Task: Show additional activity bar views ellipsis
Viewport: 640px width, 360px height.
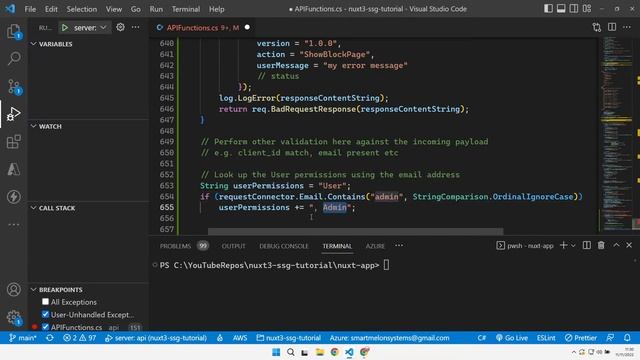Action: pos(13,224)
